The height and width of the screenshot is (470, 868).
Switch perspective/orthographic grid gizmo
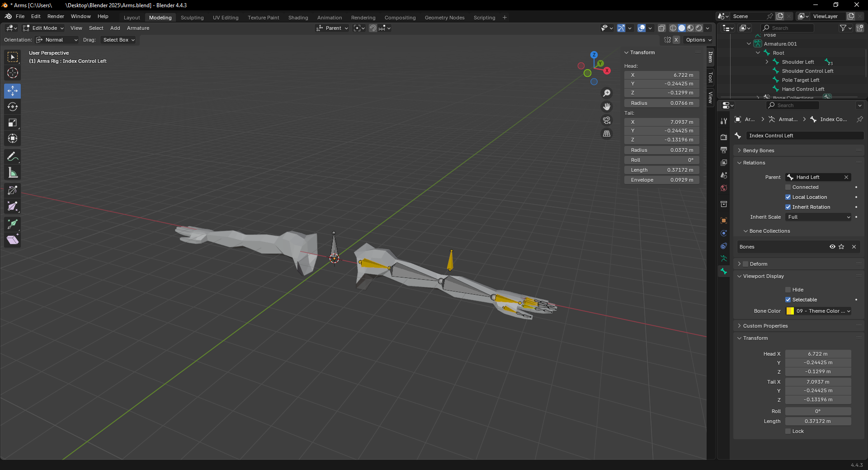pyautogui.click(x=607, y=134)
